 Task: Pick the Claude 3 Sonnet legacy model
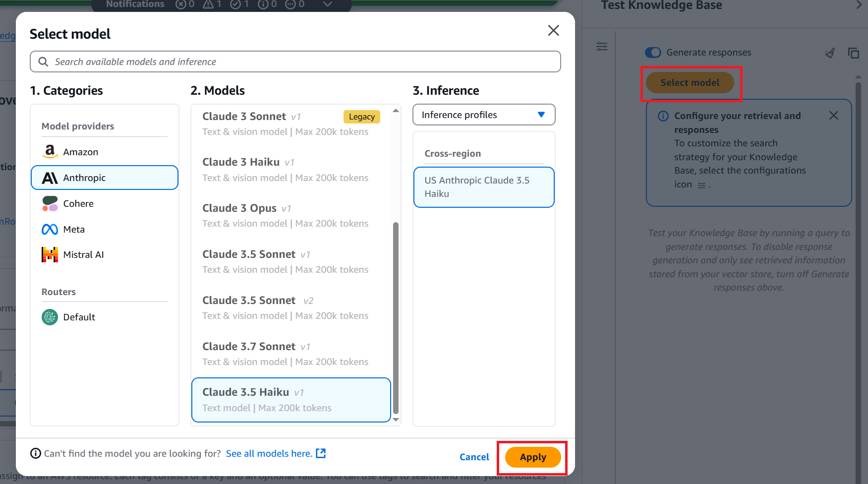(x=291, y=123)
